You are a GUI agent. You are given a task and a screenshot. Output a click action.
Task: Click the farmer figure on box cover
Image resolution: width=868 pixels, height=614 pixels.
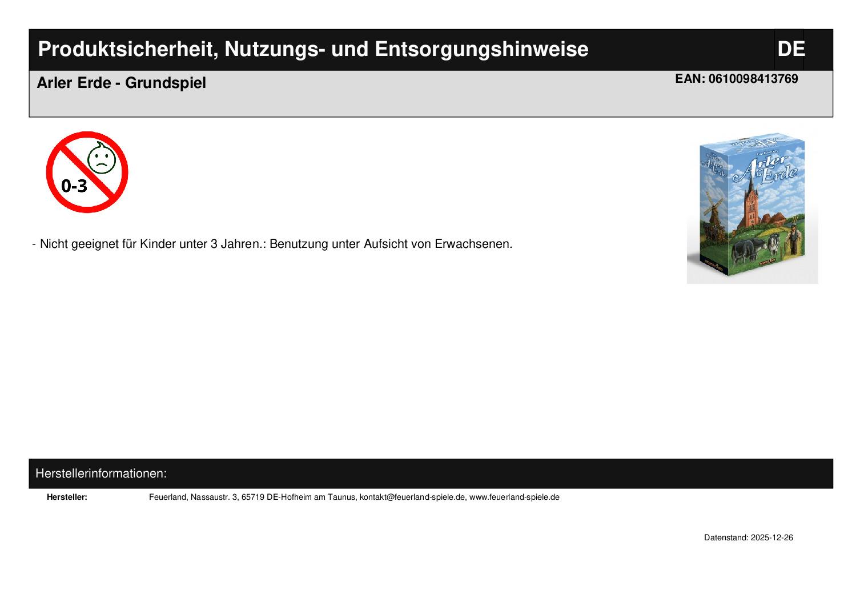pos(792,241)
